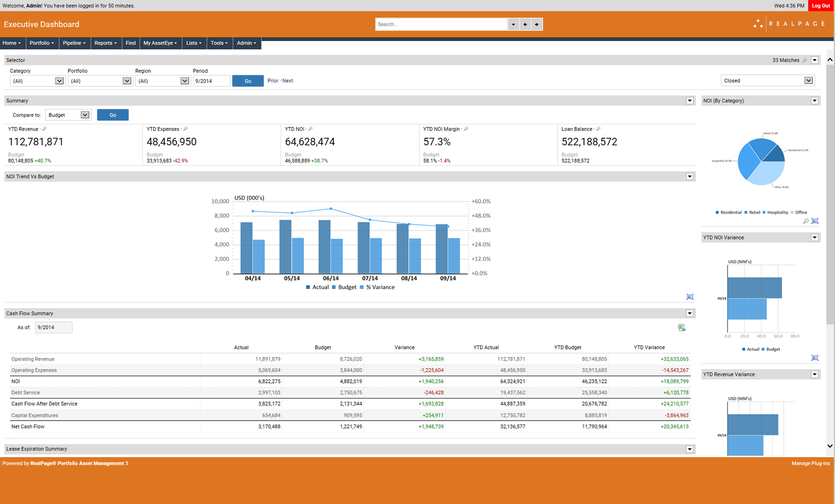The width and height of the screenshot is (835, 504).
Task: Click the Excel export icon in Cash Flow Summary
Action: [x=681, y=328]
